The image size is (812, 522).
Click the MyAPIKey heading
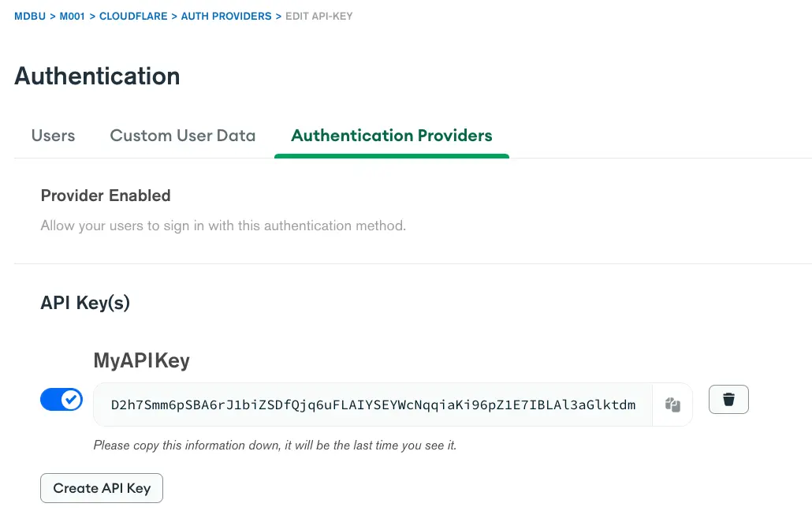click(141, 360)
